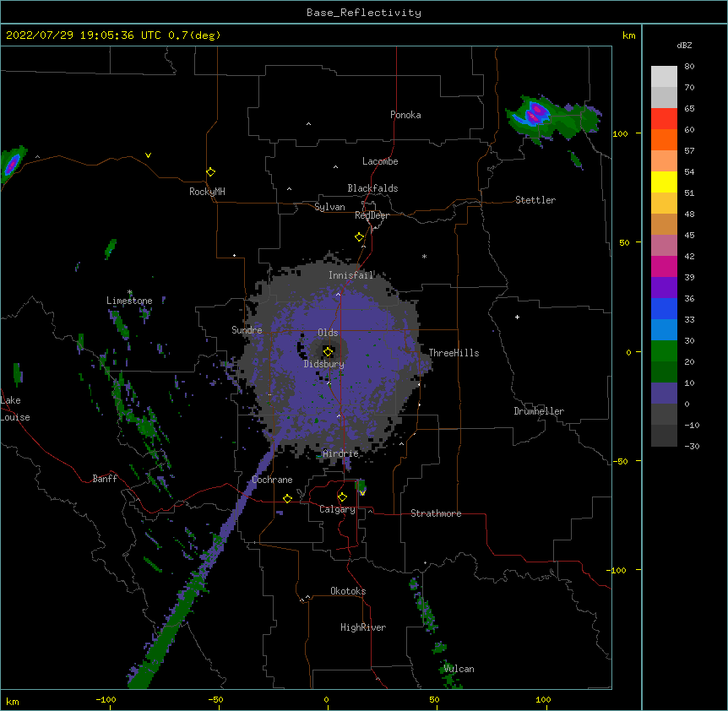The width and height of the screenshot is (728, 711).
Task: Click the Strathmore label
Action: click(436, 513)
